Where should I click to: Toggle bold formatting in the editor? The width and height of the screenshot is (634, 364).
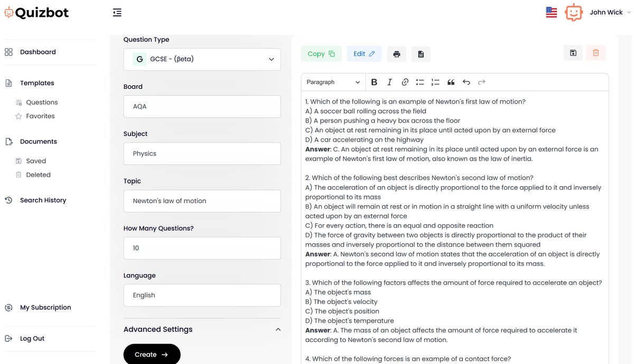(x=374, y=82)
